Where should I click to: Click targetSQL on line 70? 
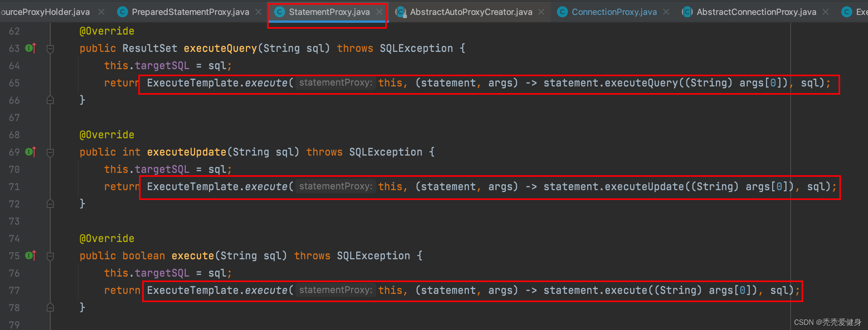coord(162,169)
